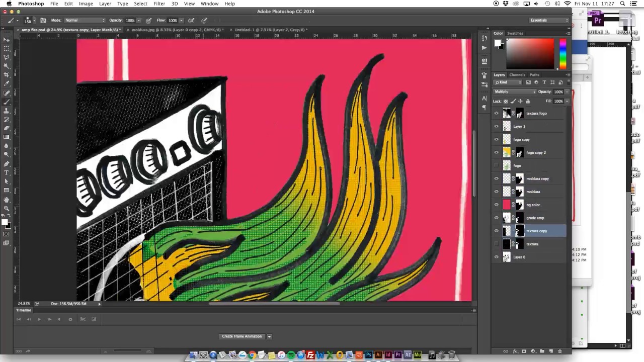Lock all icon in Layers panel

tap(528, 101)
